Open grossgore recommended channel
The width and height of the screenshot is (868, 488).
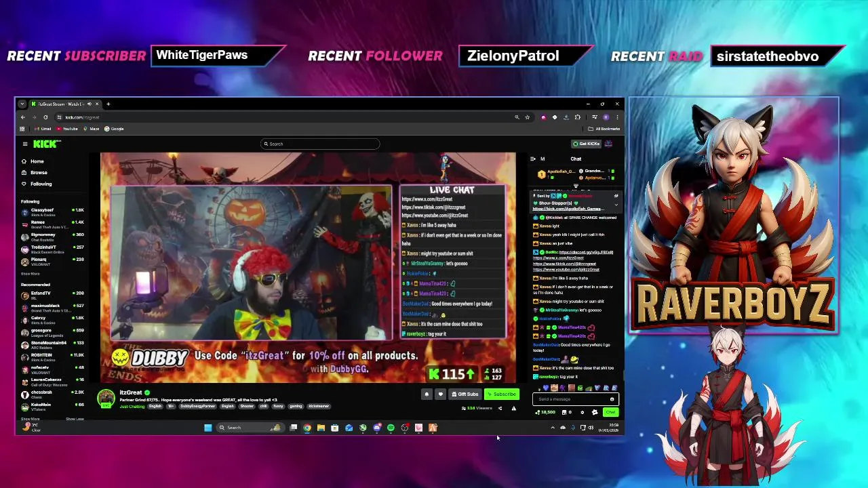53,333
